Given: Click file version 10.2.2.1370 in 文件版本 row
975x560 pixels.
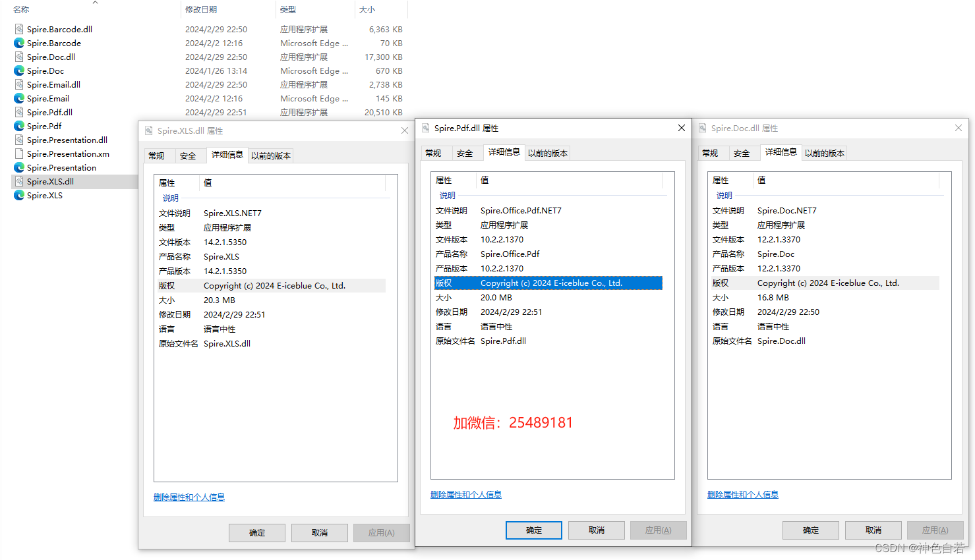Looking at the screenshot, I should coord(502,240).
